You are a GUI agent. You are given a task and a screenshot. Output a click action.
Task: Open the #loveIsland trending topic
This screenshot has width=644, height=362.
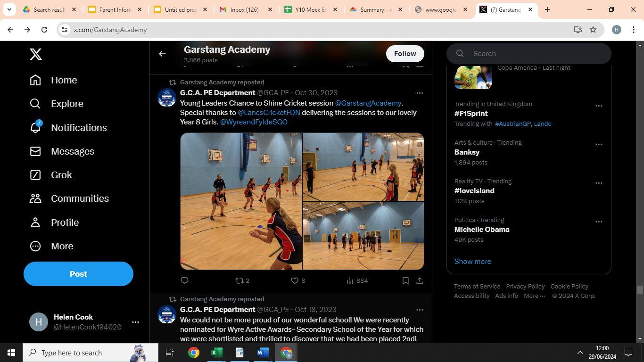click(474, 191)
